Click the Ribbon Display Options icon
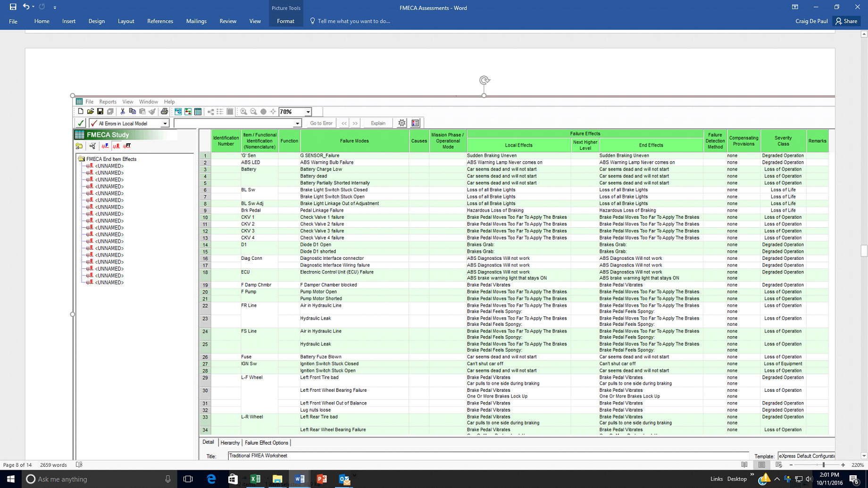The image size is (868, 488). (795, 7)
